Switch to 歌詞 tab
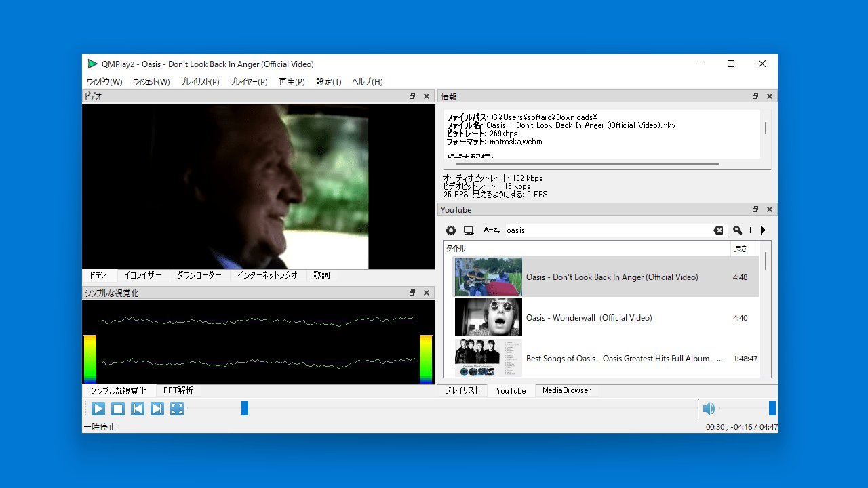Screen dimensions: 868x488 click(321, 275)
